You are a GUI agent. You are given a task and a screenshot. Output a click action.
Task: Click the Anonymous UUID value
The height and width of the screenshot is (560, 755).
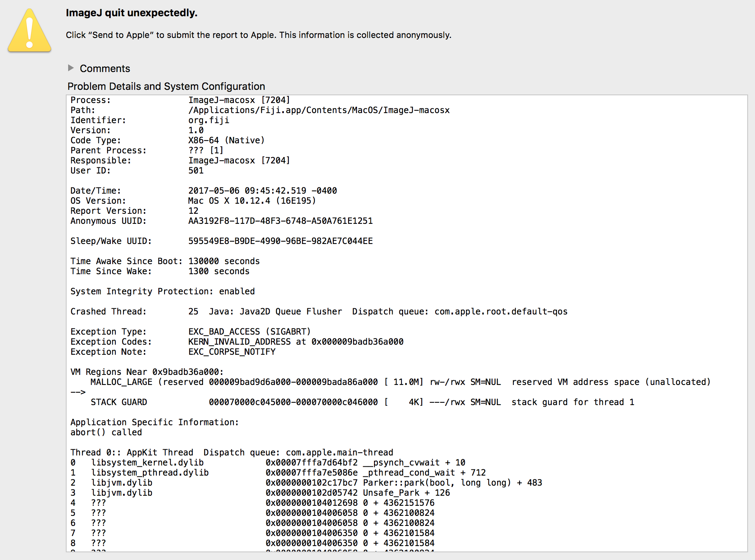pyautogui.click(x=280, y=221)
